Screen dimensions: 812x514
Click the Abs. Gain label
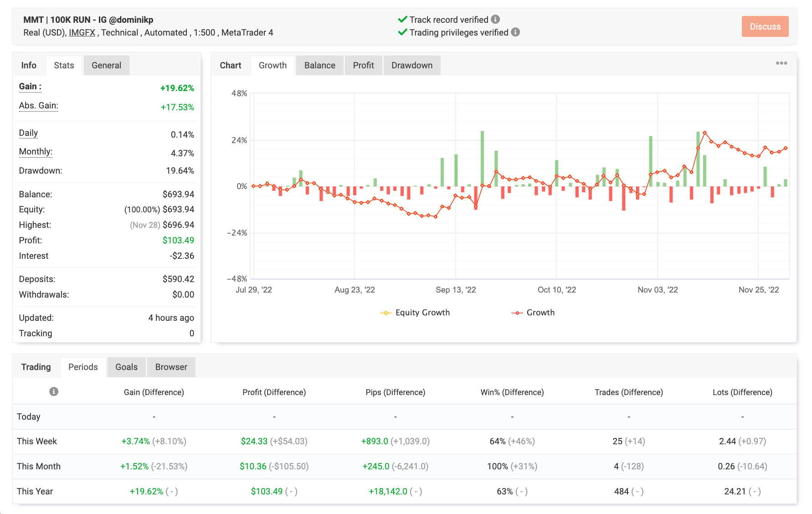point(39,106)
